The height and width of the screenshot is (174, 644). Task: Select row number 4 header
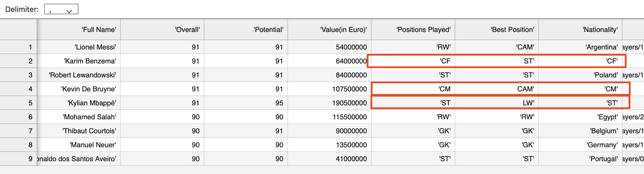click(19, 89)
